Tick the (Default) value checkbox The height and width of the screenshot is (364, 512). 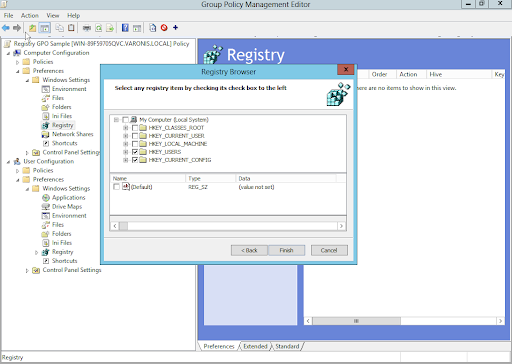(116, 187)
